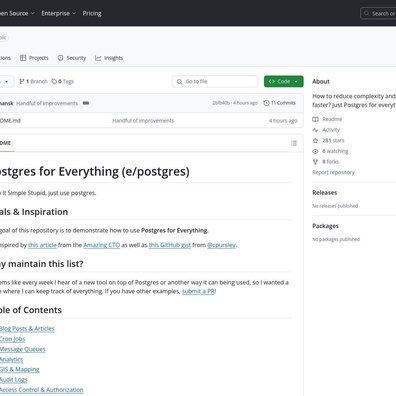Click the Projects table icon
Viewport: 396px width, 396px height.
[23, 58]
